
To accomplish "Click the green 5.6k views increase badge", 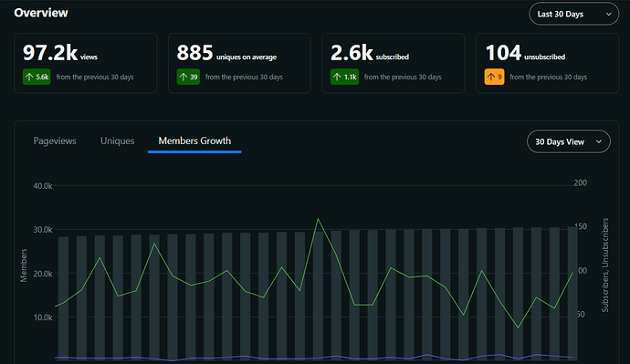I will 37,77.
